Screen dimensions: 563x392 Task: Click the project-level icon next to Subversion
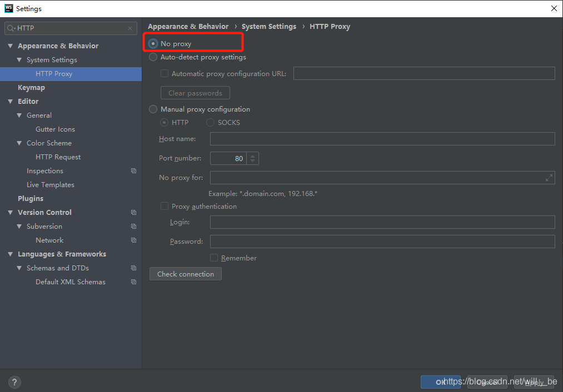133,227
